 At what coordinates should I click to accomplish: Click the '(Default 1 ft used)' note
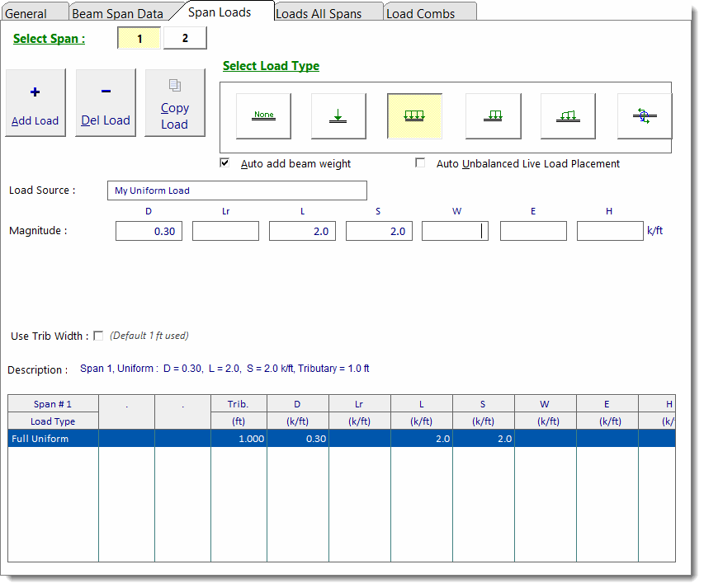coord(149,336)
